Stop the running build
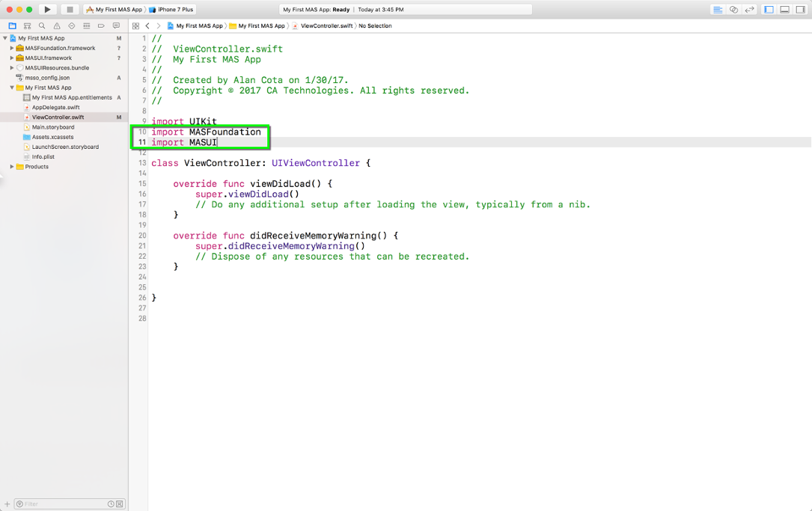Image resolution: width=812 pixels, height=511 pixels. [70, 9]
